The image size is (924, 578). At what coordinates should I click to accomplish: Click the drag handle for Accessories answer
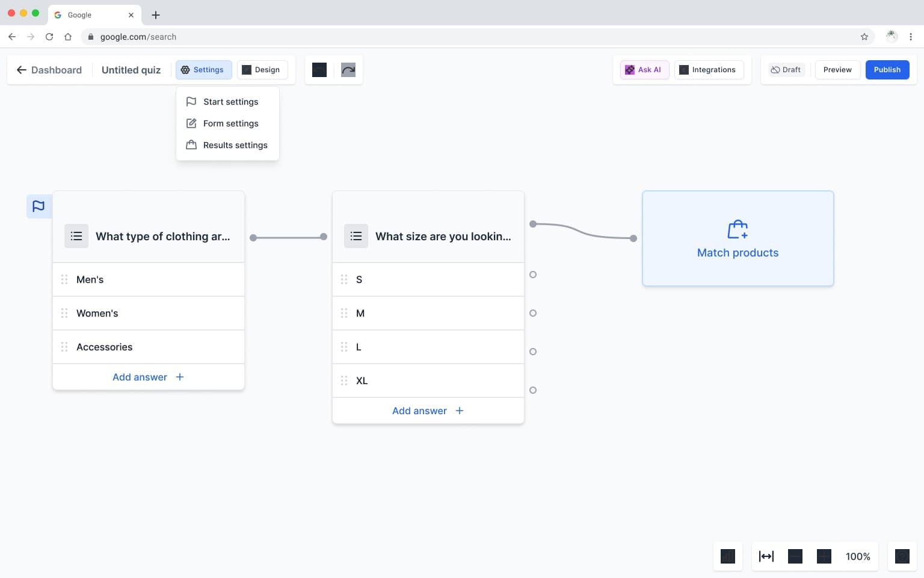pyautogui.click(x=64, y=347)
